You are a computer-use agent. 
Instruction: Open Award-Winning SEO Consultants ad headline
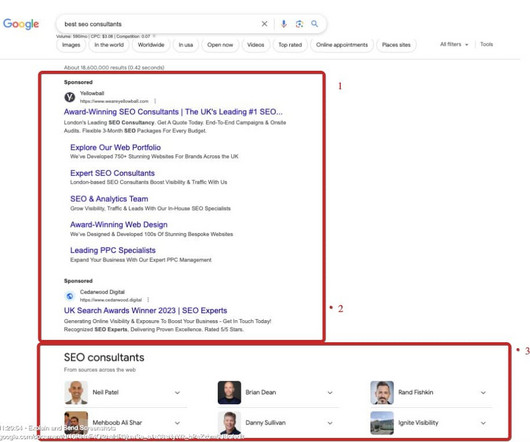(x=173, y=112)
